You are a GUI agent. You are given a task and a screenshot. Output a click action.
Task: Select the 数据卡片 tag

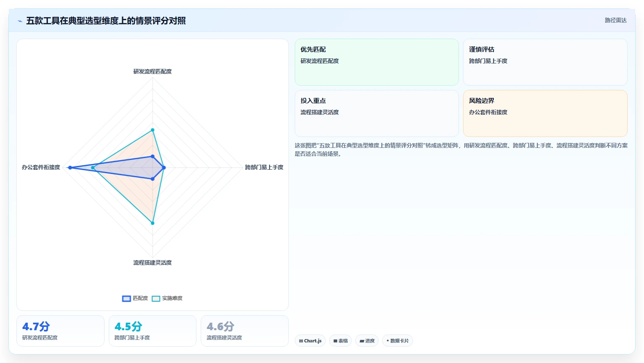[x=397, y=341]
